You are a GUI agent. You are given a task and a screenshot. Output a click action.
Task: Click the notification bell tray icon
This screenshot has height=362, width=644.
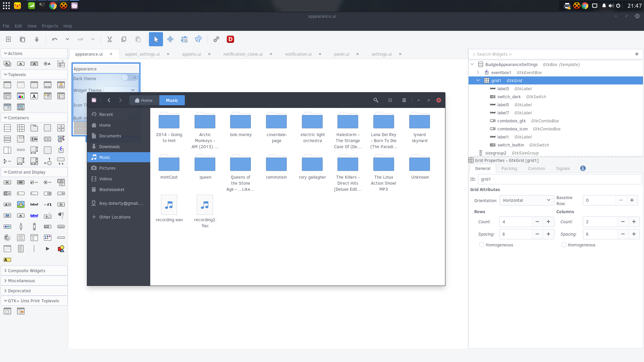tap(604, 6)
